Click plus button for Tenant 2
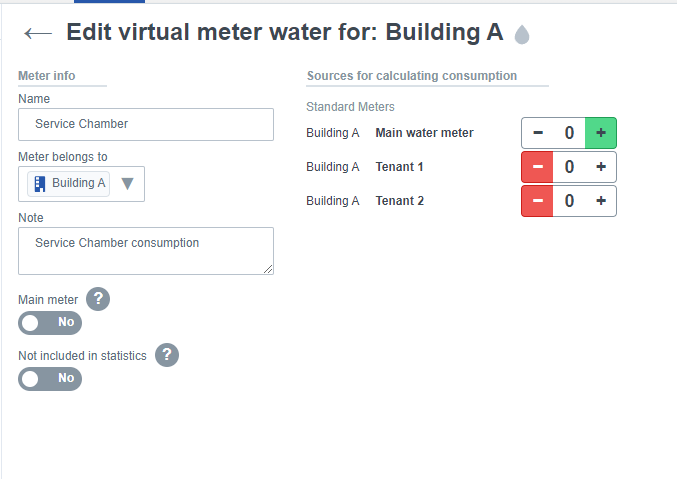677x479 pixels. click(x=601, y=201)
